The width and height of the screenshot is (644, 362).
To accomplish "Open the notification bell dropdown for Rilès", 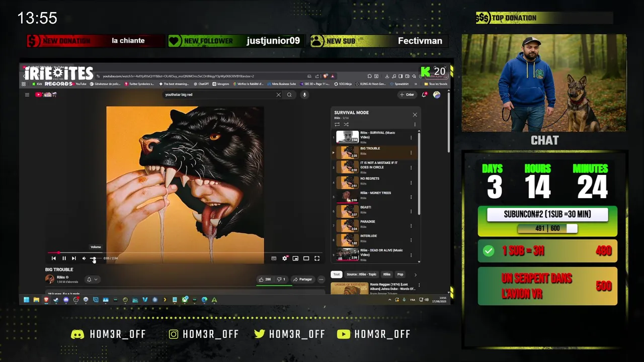I will pyautogui.click(x=92, y=280).
